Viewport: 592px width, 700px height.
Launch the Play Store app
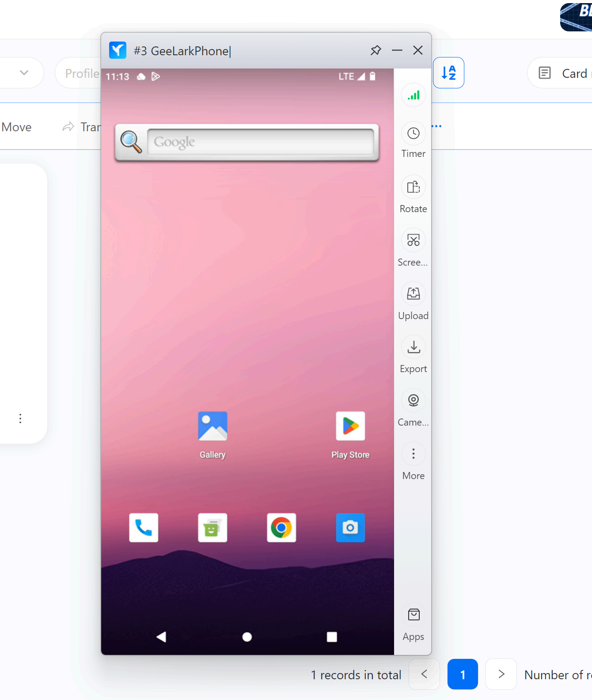point(350,426)
